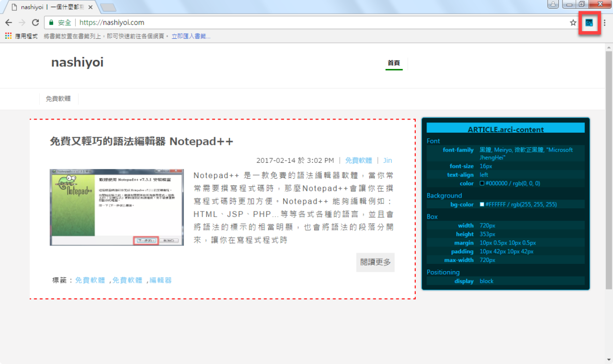Click the author link Jin

click(x=388, y=160)
